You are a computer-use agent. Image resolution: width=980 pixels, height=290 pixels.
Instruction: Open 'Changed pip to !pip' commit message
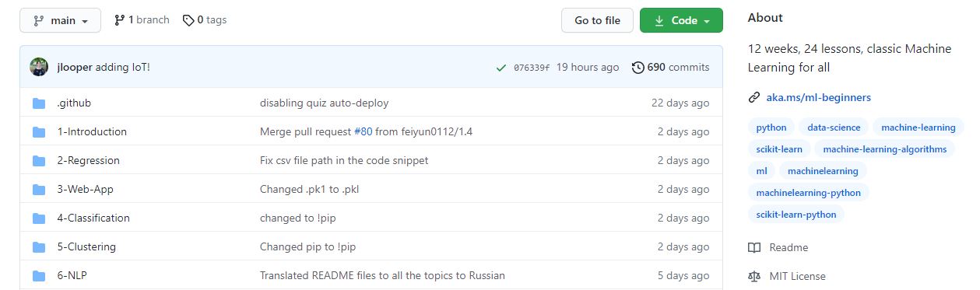click(307, 247)
